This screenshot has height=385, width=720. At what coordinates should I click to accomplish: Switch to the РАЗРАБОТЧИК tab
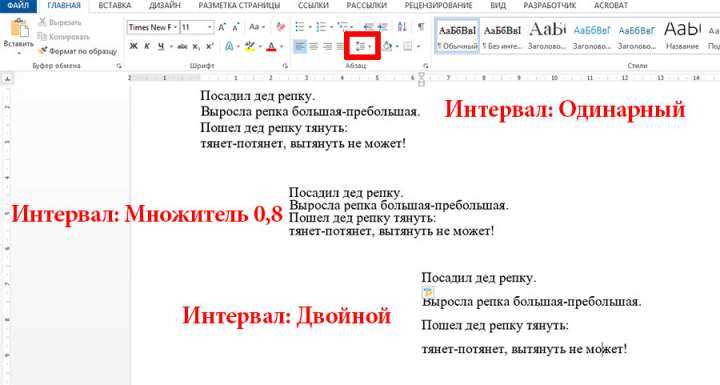550,6
